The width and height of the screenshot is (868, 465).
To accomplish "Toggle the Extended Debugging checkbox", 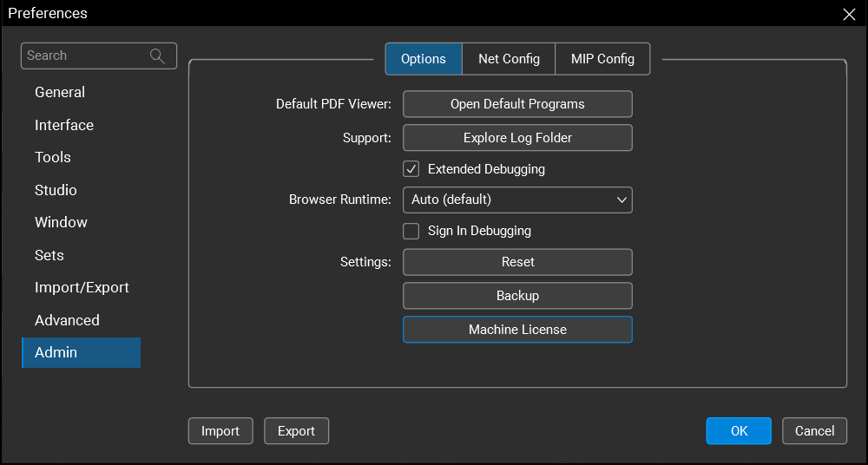I will [x=411, y=169].
